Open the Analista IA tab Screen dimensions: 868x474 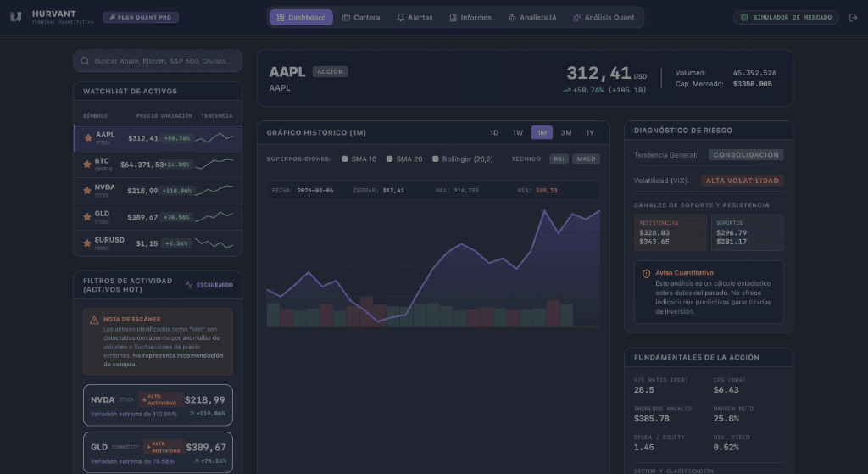532,18
